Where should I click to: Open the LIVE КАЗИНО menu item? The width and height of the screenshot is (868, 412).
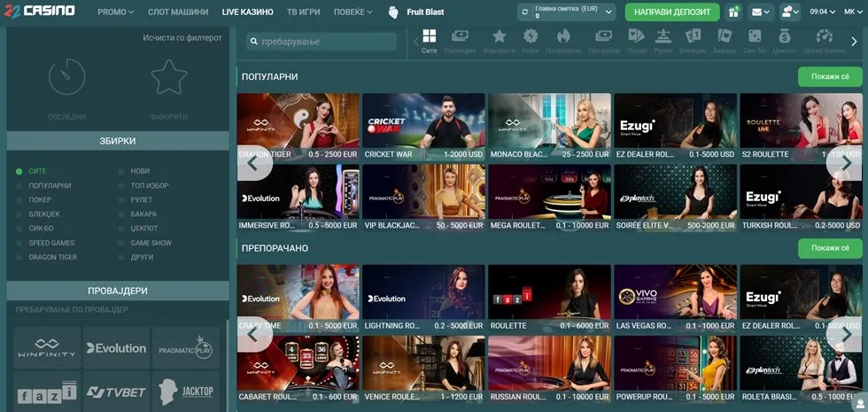[248, 12]
